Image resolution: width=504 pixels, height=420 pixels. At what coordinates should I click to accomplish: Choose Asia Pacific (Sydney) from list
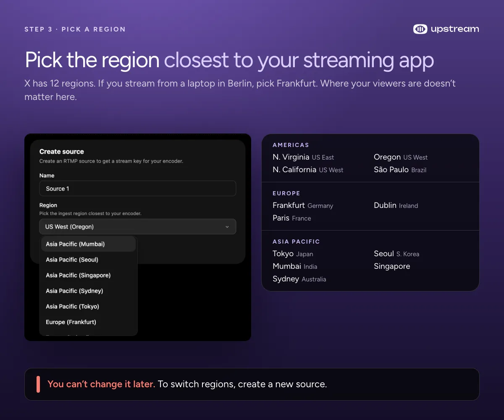tap(88, 291)
